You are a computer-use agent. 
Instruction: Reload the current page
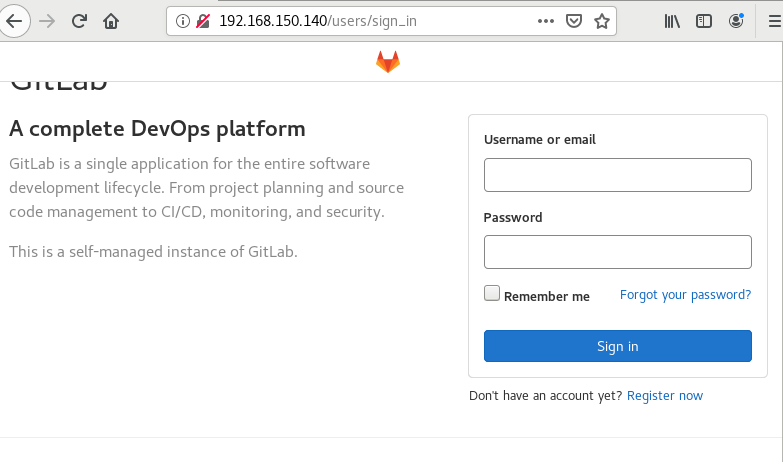pos(79,20)
